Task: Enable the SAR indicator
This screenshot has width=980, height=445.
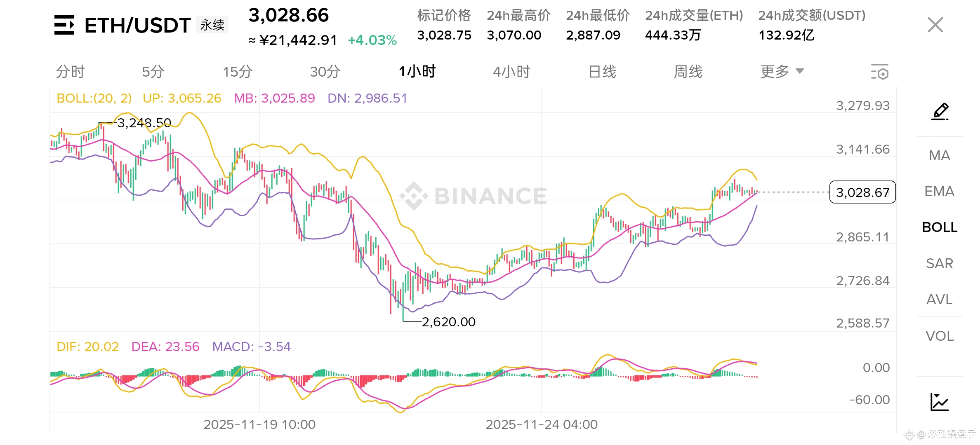Action: pos(940,264)
